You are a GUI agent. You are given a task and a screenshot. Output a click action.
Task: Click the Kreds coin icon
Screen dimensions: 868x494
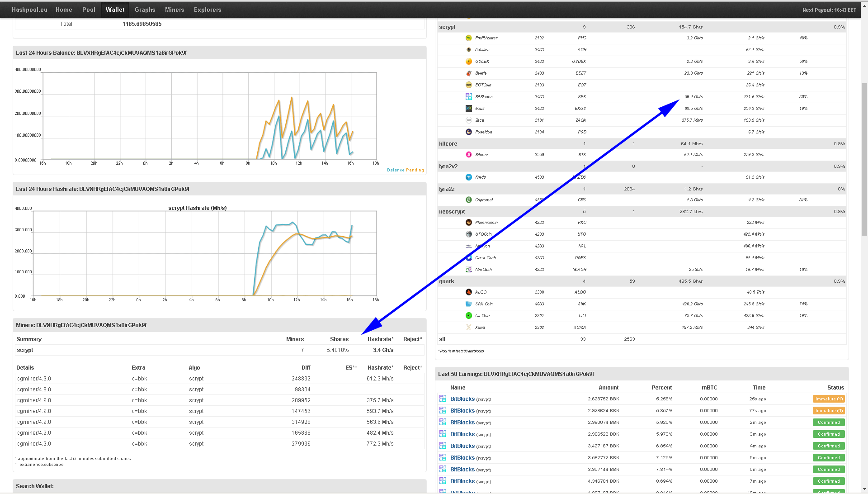click(x=469, y=177)
